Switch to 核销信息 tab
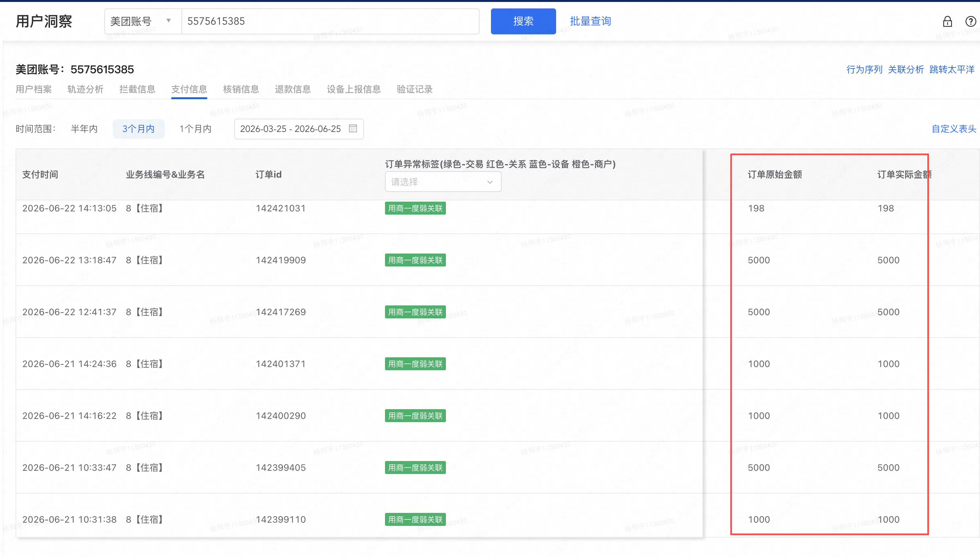Viewport: 980px width, 557px height. 241,89
